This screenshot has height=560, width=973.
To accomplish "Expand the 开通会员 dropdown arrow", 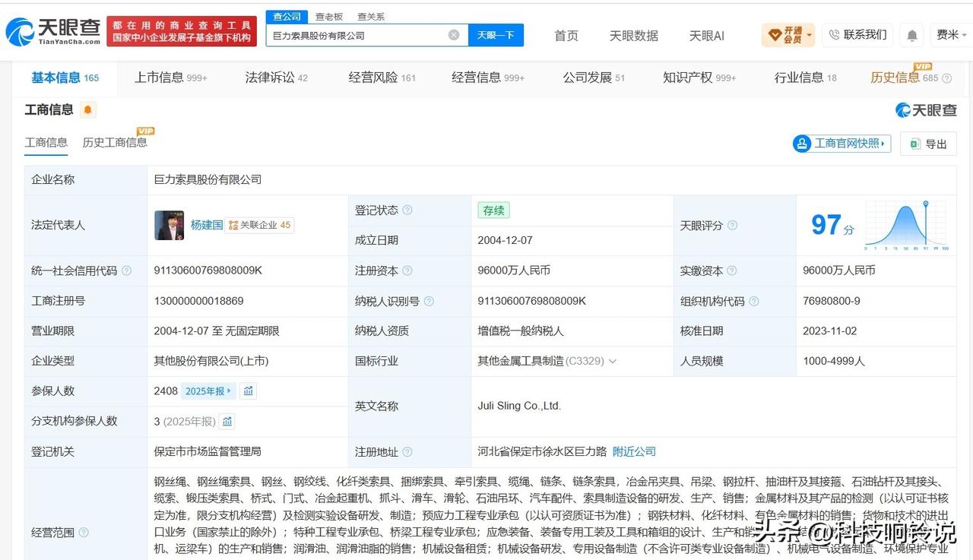I will tap(810, 35).
